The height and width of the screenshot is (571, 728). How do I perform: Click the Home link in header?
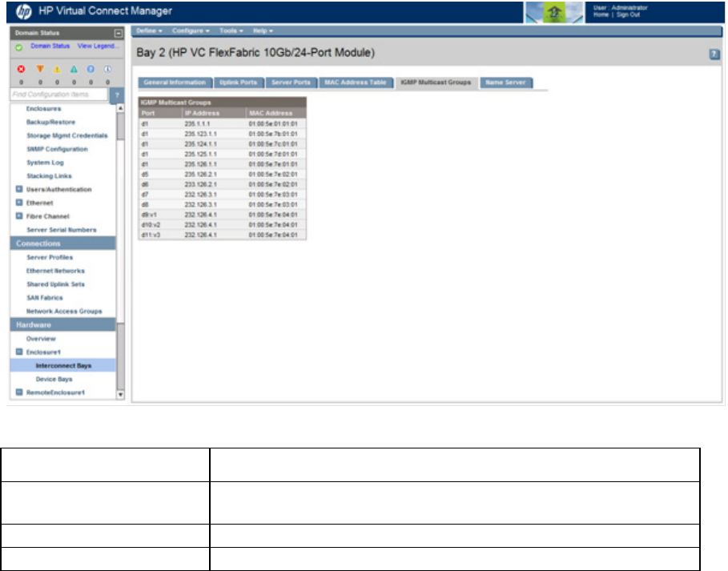pos(601,15)
